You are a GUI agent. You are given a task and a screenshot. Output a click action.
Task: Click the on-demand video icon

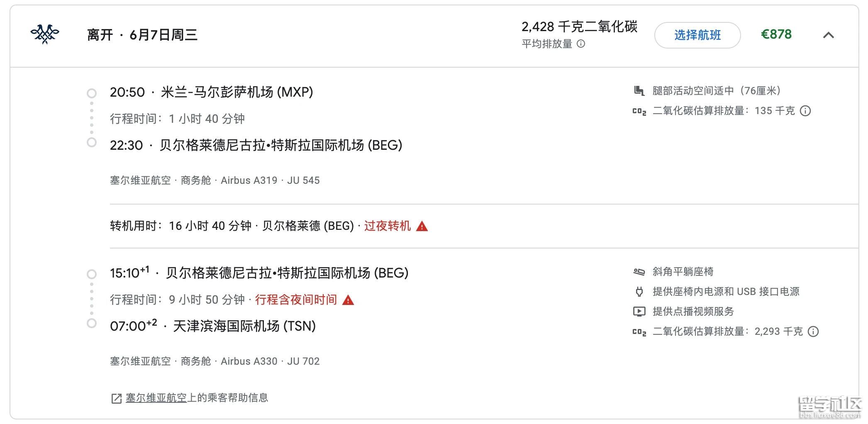(x=639, y=312)
